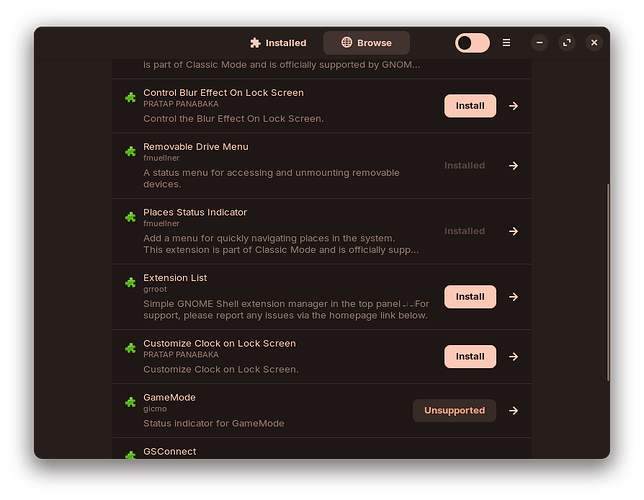
Task: Install the Extension List extension
Action: coord(470,297)
